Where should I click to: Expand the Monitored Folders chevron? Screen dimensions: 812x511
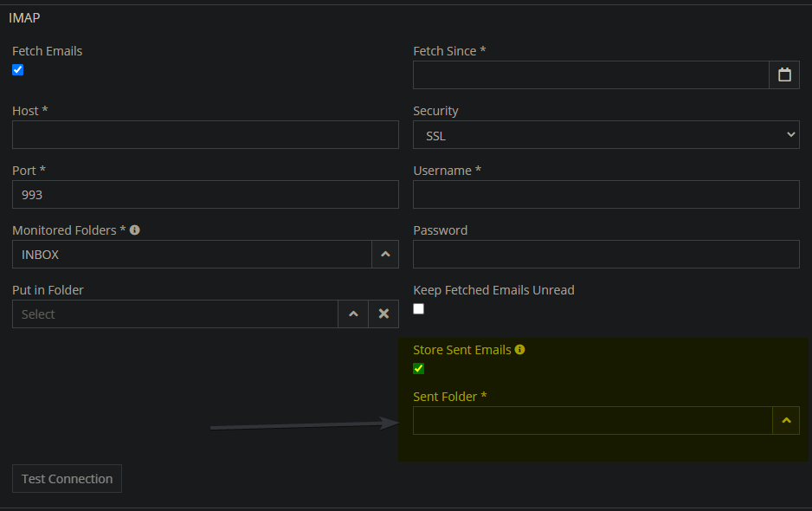(385, 255)
